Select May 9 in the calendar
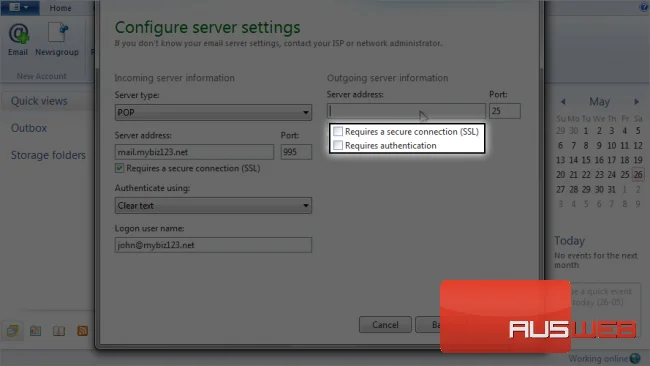Viewport: 650px width, 366px height. pyautogui.click(x=599, y=145)
